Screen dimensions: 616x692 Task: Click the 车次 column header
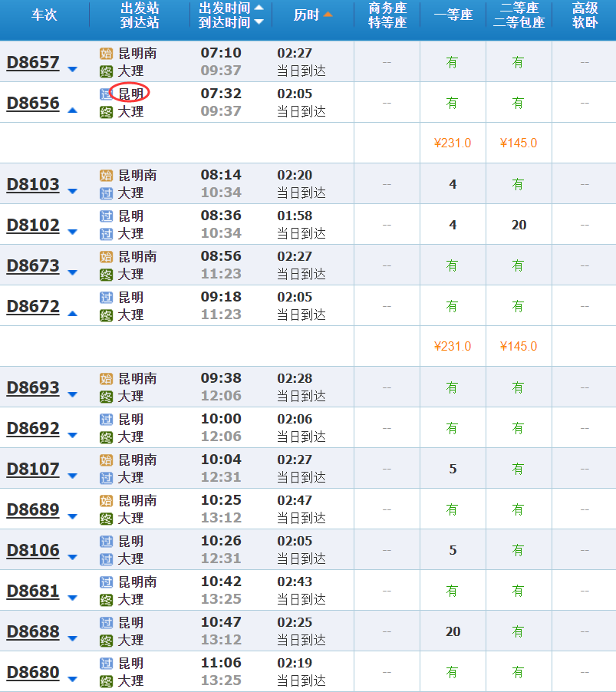click(x=44, y=15)
